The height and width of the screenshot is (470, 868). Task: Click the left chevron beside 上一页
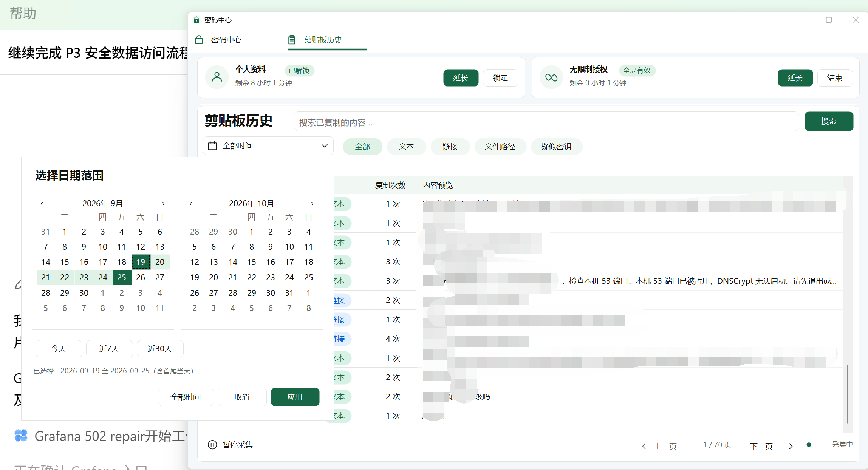(x=644, y=446)
